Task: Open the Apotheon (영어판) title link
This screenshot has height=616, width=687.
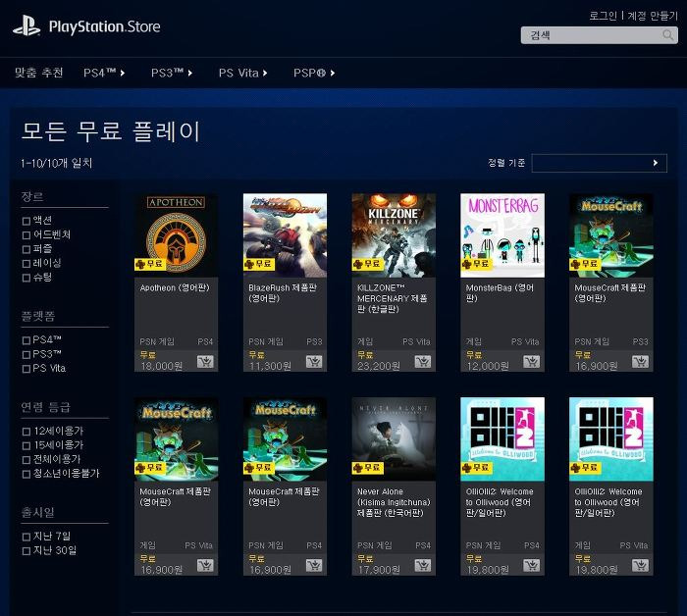Action: click(175, 287)
